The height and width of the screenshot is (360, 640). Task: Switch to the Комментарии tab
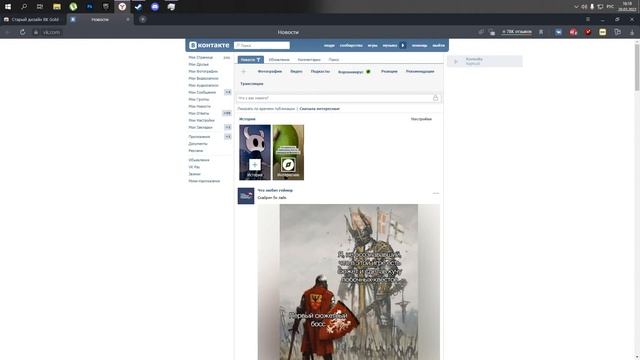pos(309,60)
